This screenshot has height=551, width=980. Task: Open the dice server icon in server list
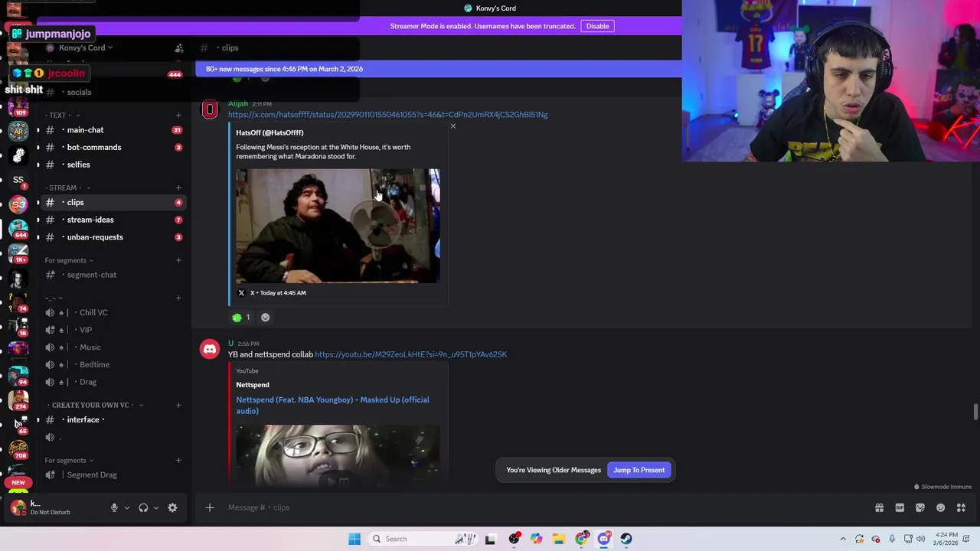coord(18,155)
